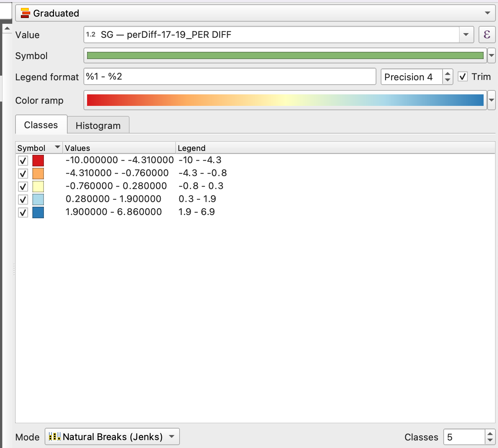Screen dimensions: 498x448
Task: Click the green Symbol preview button
Action: (285, 55)
